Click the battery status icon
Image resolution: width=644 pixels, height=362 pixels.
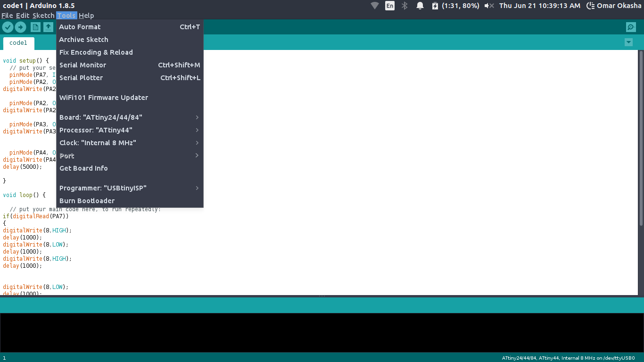[x=435, y=6]
